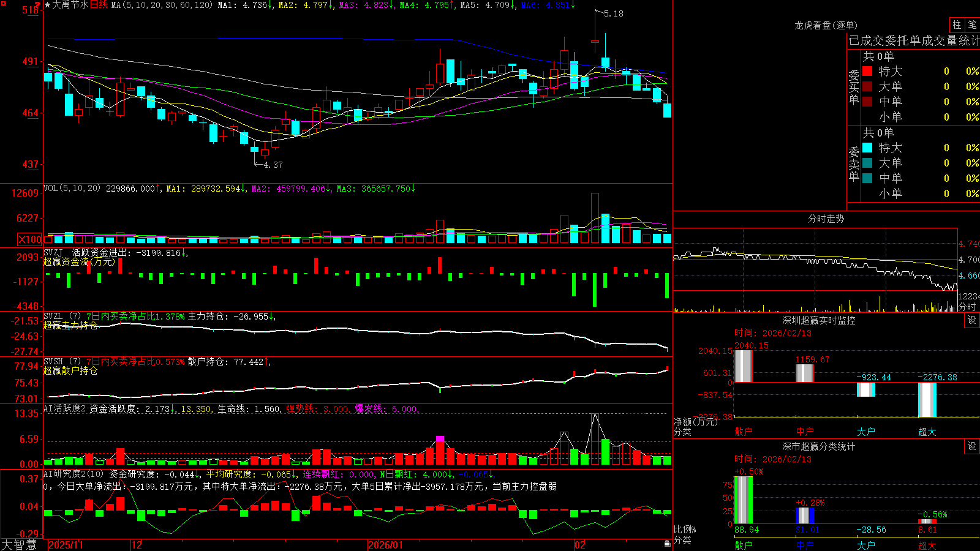This screenshot has width=980, height=551.
Task: Click the 2026/01 date marker on timeline
Action: (x=386, y=545)
